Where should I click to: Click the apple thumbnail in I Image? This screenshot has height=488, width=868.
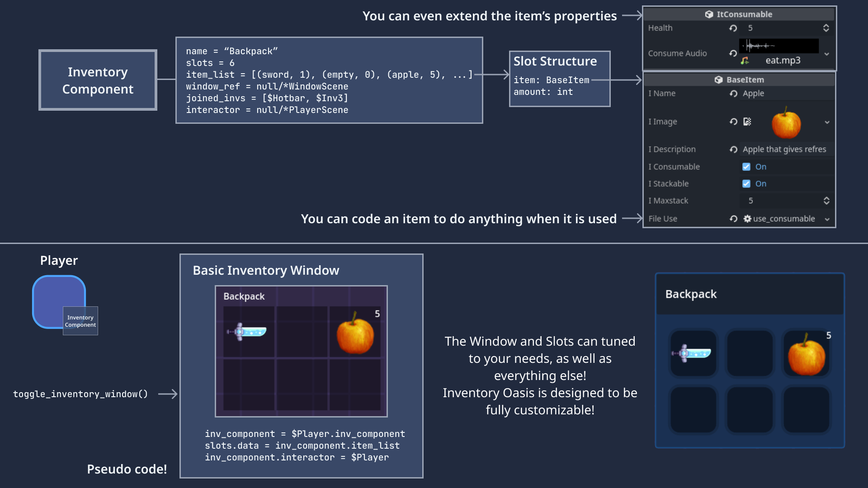[x=786, y=122]
